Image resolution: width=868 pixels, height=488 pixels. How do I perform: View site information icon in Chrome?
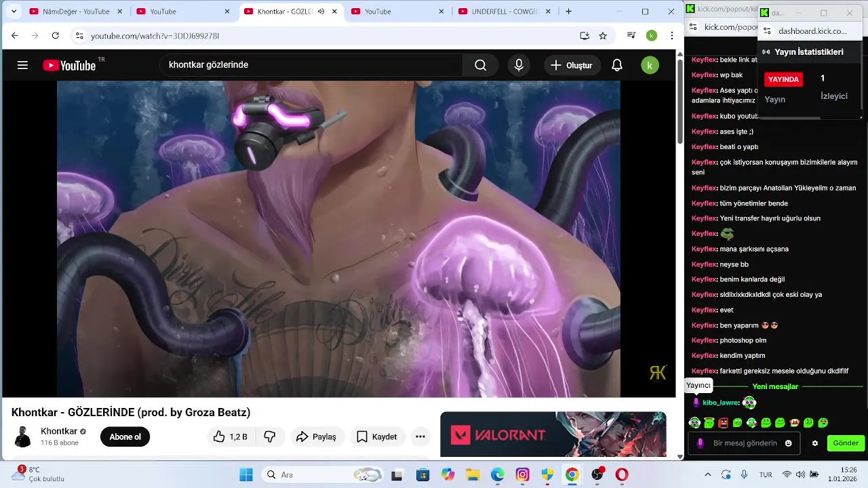79,35
